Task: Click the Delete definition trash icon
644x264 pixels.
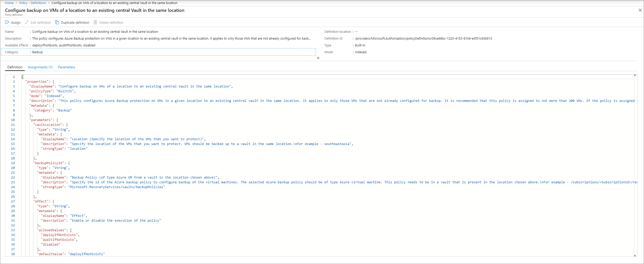Action: coord(95,22)
